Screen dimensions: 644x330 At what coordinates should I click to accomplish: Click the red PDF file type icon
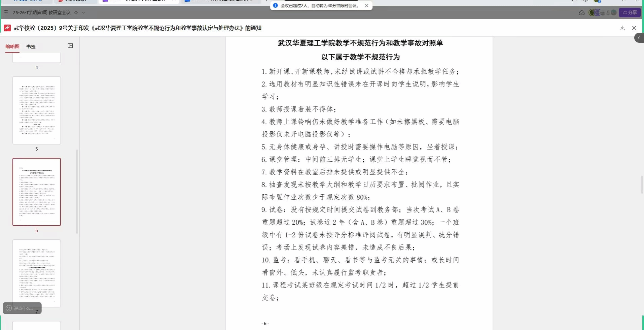click(x=7, y=28)
